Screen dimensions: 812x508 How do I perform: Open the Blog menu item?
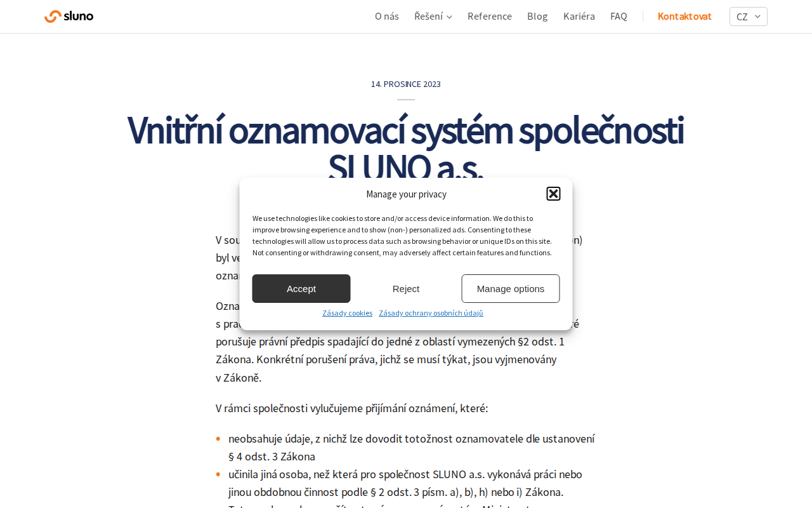(x=537, y=17)
